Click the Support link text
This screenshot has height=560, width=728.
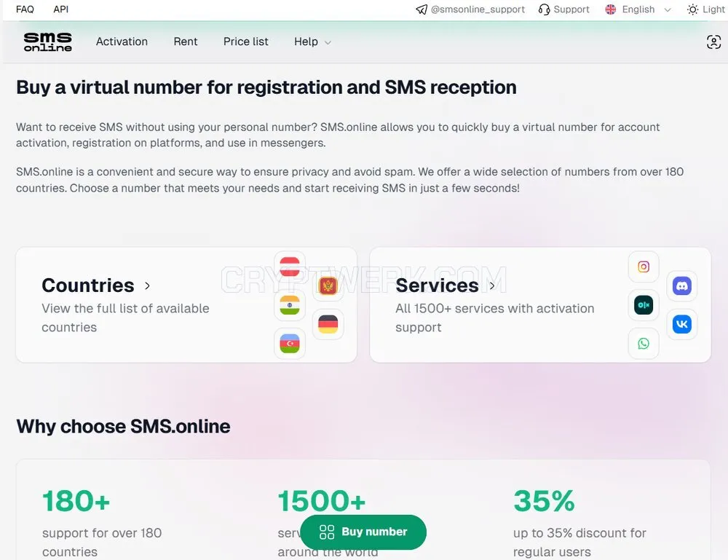click(571, 9)
